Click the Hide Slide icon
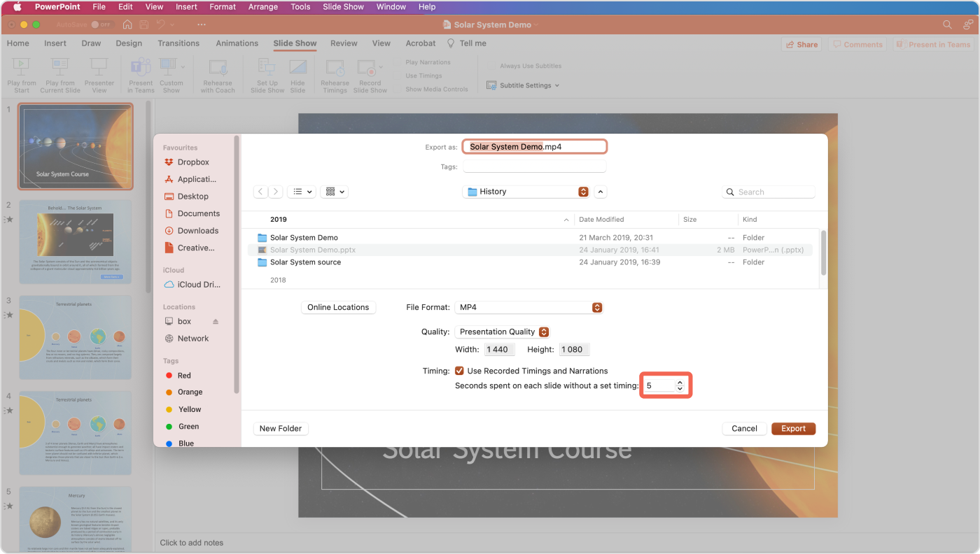 (297, 68)
